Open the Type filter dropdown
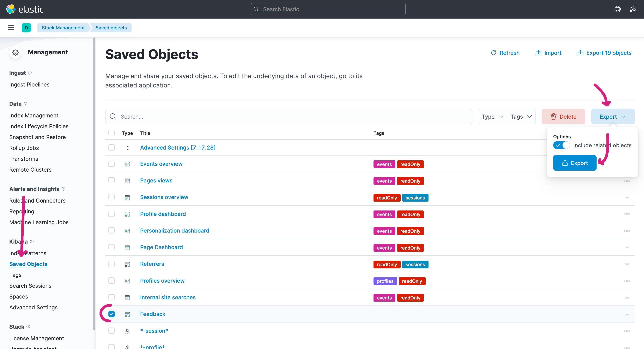The height and width of the screenshot is (349, 644). tap(493, 117)
